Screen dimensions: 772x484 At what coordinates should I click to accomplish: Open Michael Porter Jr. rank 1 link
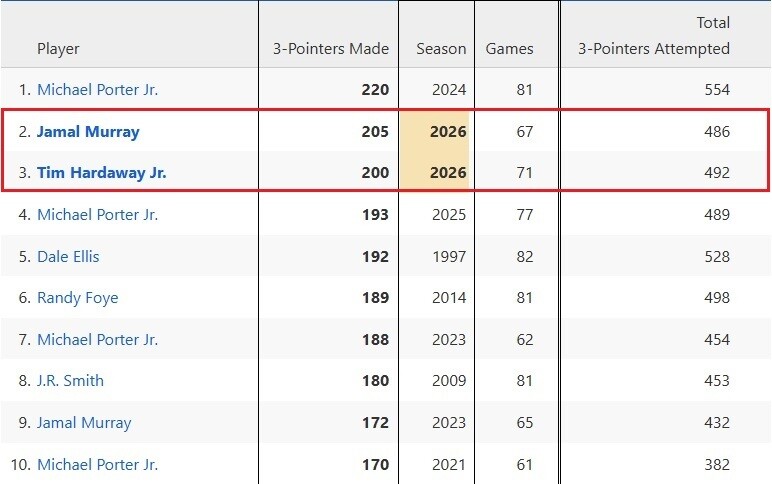[x=97, y=90]
